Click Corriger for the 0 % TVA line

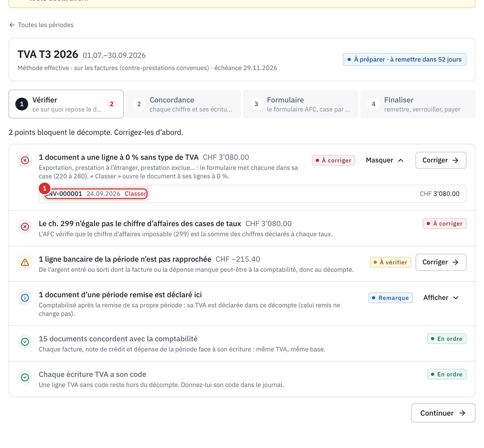[x=441, y=160]
